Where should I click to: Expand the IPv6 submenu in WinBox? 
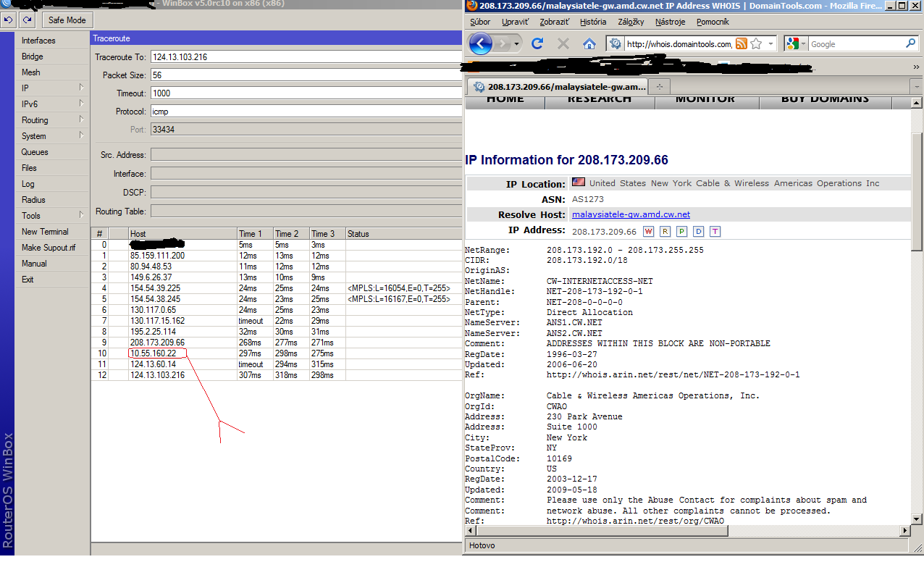pos(82,104)
